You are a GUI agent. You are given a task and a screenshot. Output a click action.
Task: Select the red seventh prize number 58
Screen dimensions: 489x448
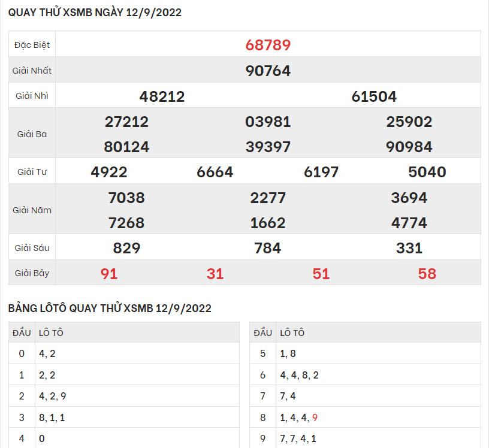(427, 274)
